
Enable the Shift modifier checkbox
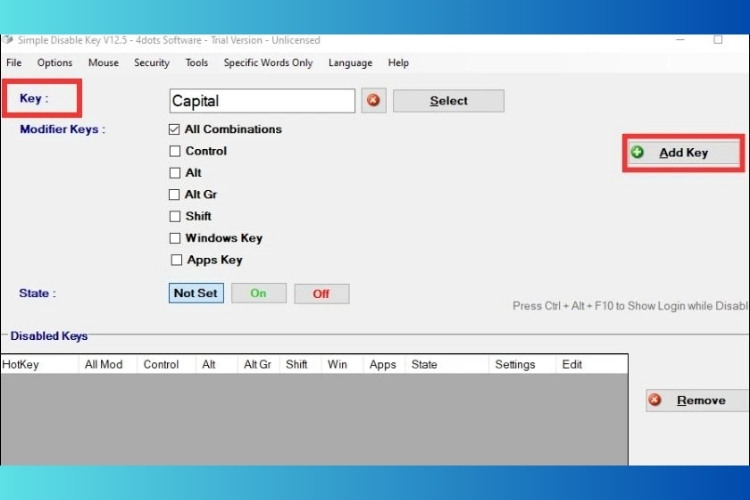tap(175, 216)
